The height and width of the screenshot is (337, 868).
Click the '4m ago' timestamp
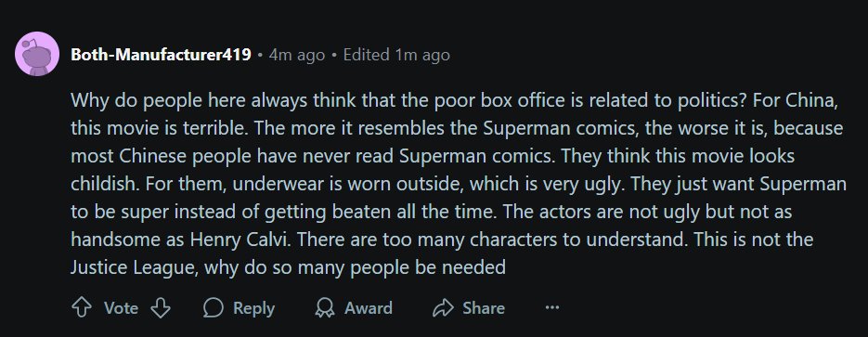click(297, 55)
